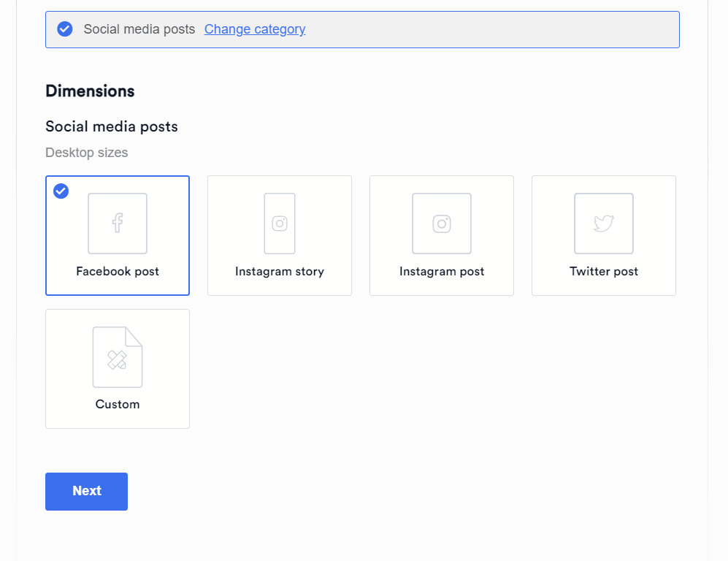This screenshot has width=728, height=561.
Task: Click the Custom label text
Action: pos(118,404)
